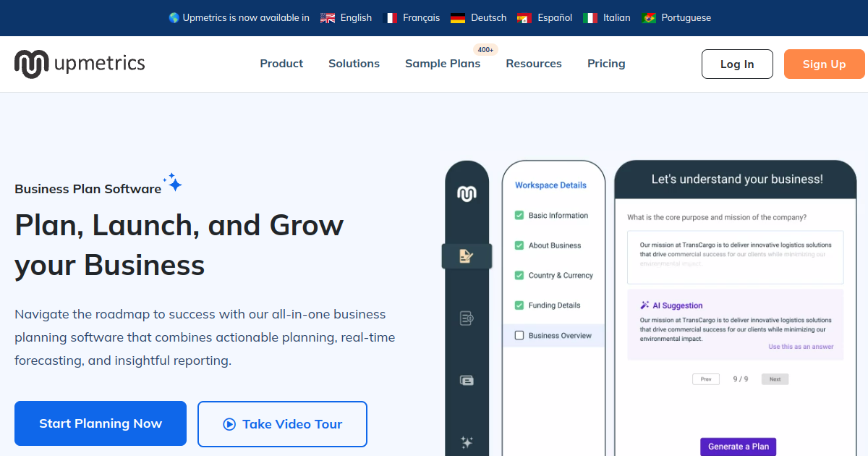Click the Spanish flag icon
The width and height of the screenshot is (868, 456).
click(524, 18)
